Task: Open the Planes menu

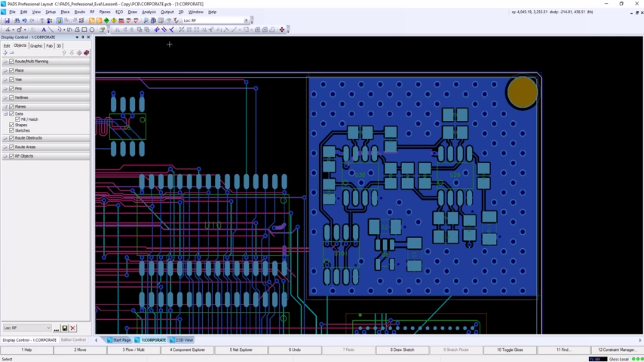Action: point(105,12)
